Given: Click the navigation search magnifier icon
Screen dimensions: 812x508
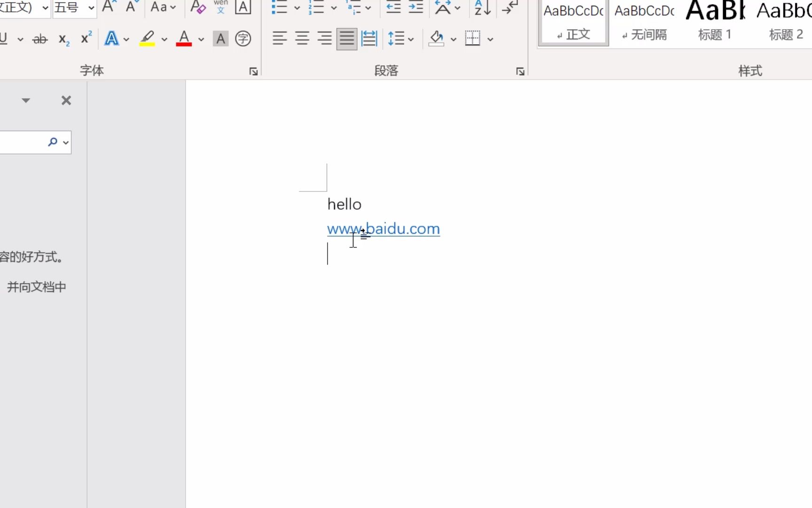Looking at the screenshot, I should point(53,142).
